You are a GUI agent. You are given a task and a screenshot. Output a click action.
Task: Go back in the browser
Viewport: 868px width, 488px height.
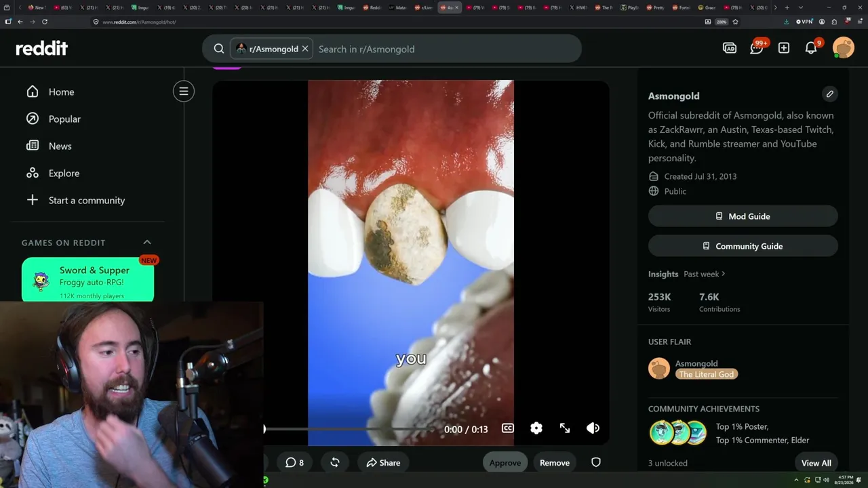click(x=20, y=22)
